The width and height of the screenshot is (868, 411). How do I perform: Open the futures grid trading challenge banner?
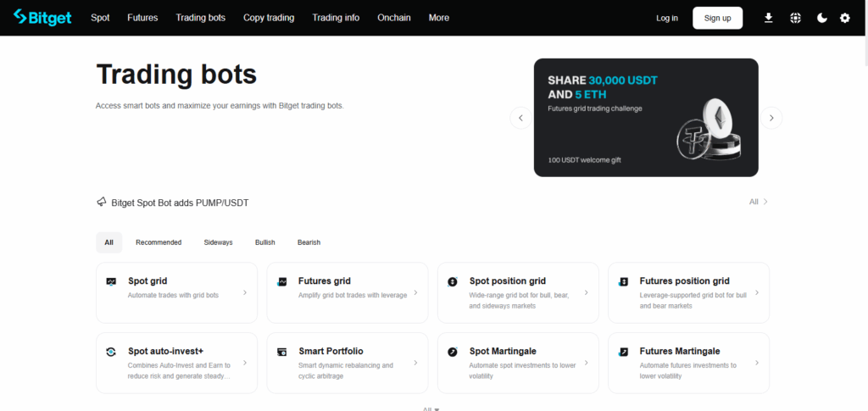pyautogui.click(x=646, y=118)
